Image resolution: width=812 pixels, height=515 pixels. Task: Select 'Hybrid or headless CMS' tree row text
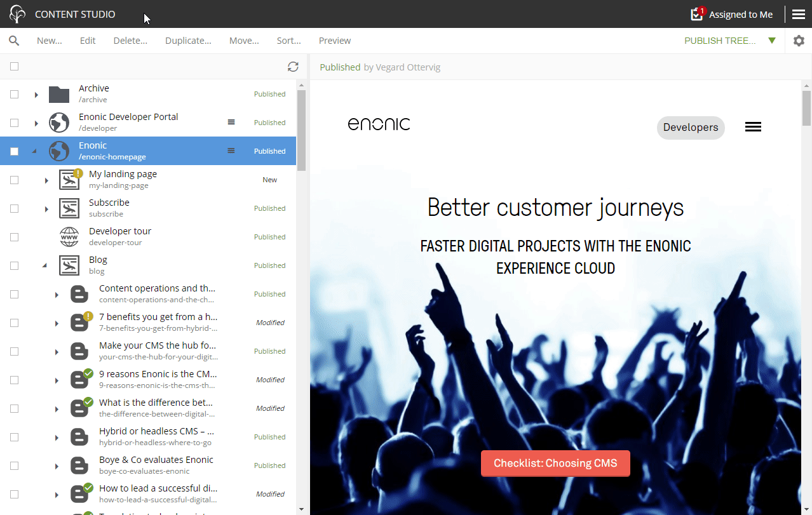pos(156,431)
